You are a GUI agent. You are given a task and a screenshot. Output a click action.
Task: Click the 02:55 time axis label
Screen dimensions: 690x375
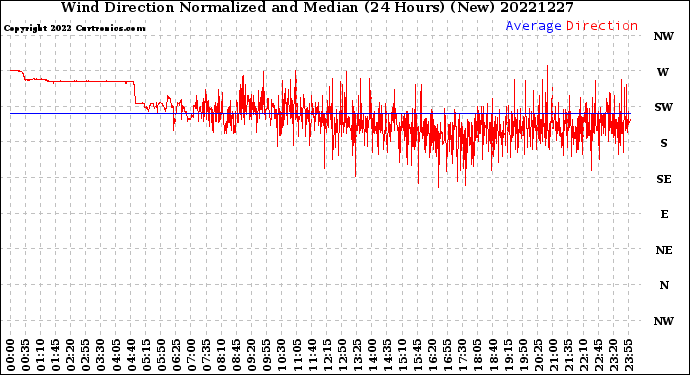point(86,355)
